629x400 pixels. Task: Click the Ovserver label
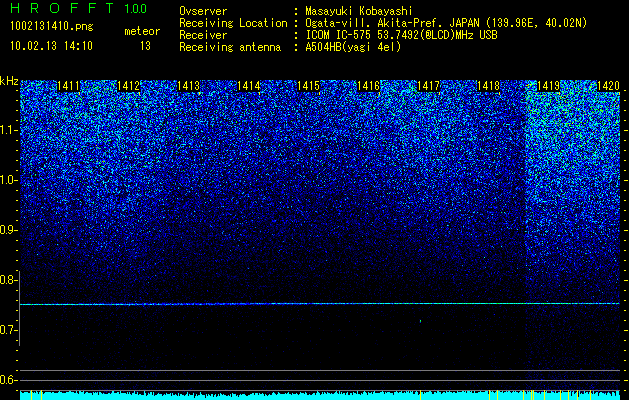tap(203, 11)
